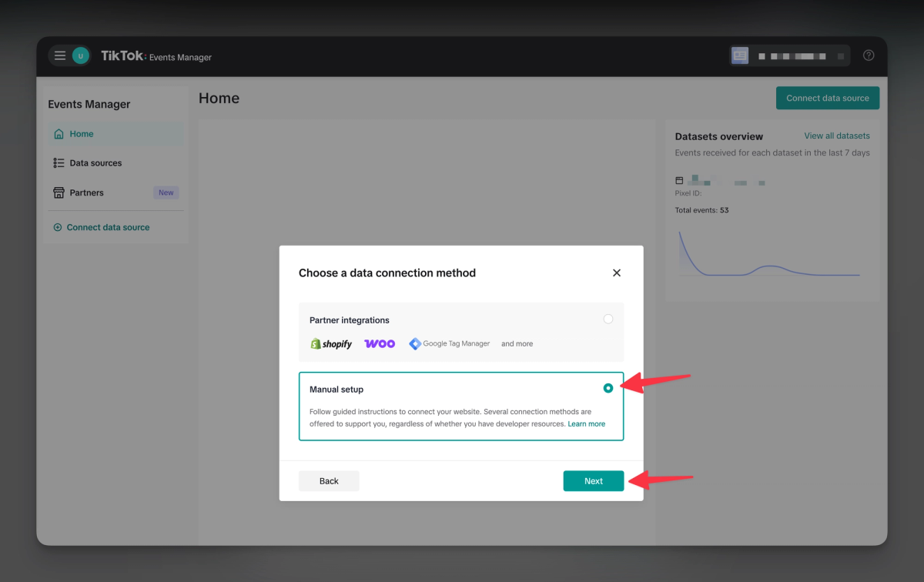Click the account thumbnail in header
This screenshot has height=582, width=924.
tap(740, 55)
